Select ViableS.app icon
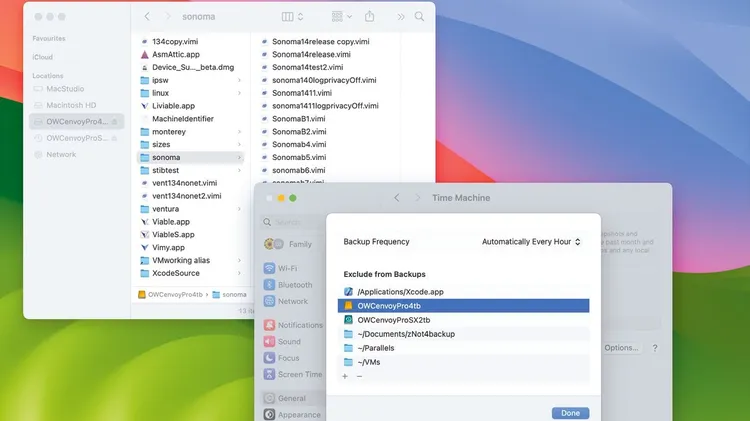Viewport: 750px width, 421px height. [x=144, y=235]
